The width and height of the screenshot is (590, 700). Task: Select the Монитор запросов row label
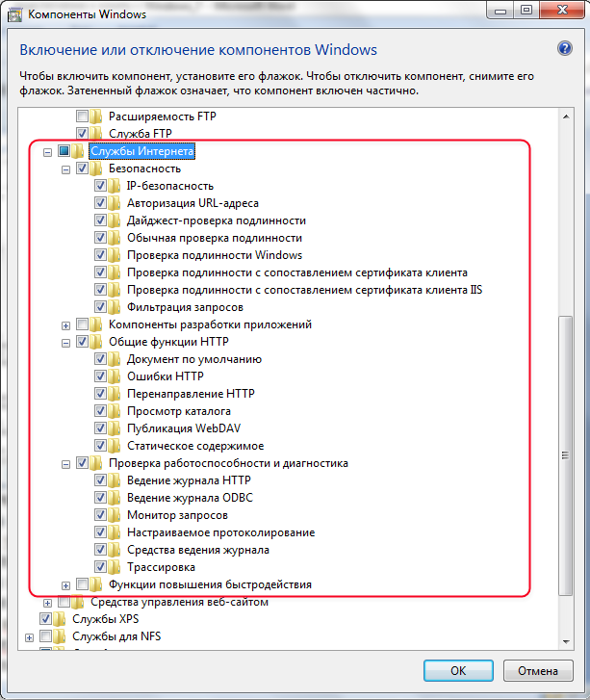(177, 515)
